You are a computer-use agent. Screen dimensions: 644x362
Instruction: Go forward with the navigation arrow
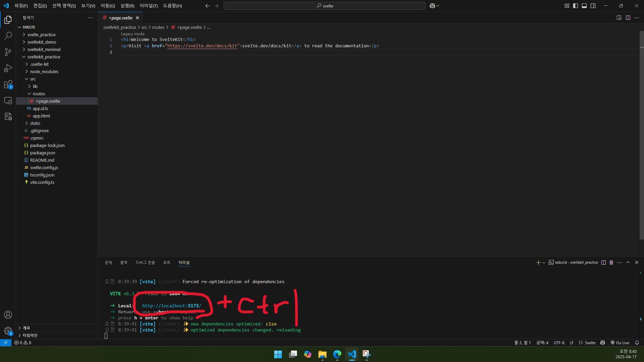coord(216,6)
